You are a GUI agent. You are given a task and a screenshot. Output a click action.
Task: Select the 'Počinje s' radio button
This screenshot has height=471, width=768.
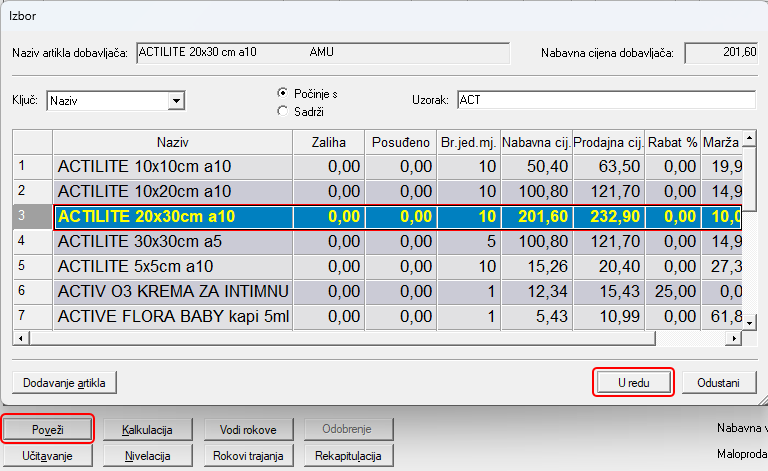tap(283, 93)
